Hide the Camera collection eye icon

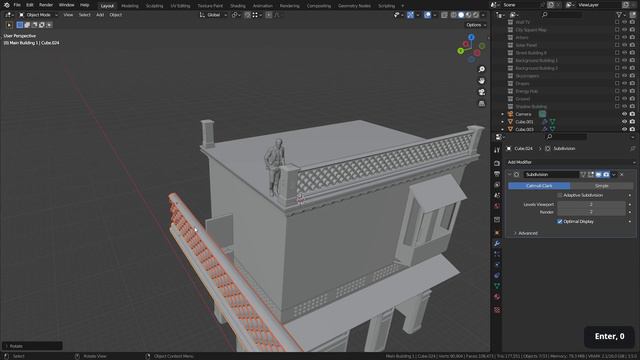coord(624,114)
